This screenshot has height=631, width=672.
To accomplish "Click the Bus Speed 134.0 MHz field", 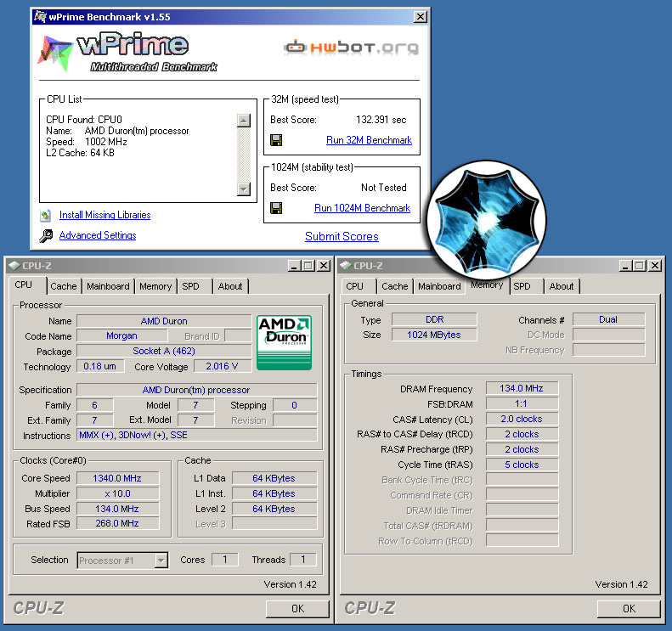I will (x=117, y=509).
